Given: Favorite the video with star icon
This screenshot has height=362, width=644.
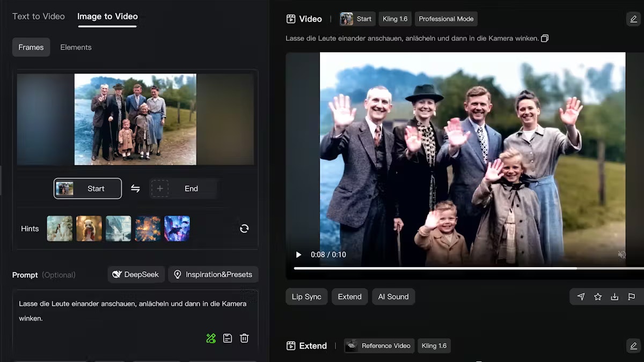Looking at the screenshot, I should tap(598, 297).
